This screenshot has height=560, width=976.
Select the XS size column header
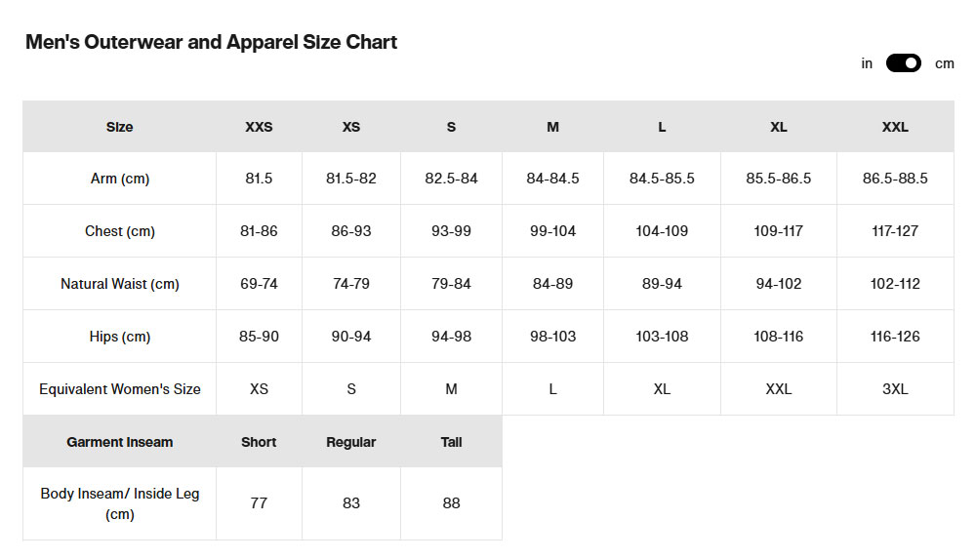pyautogui.click(x=351, y=127)
